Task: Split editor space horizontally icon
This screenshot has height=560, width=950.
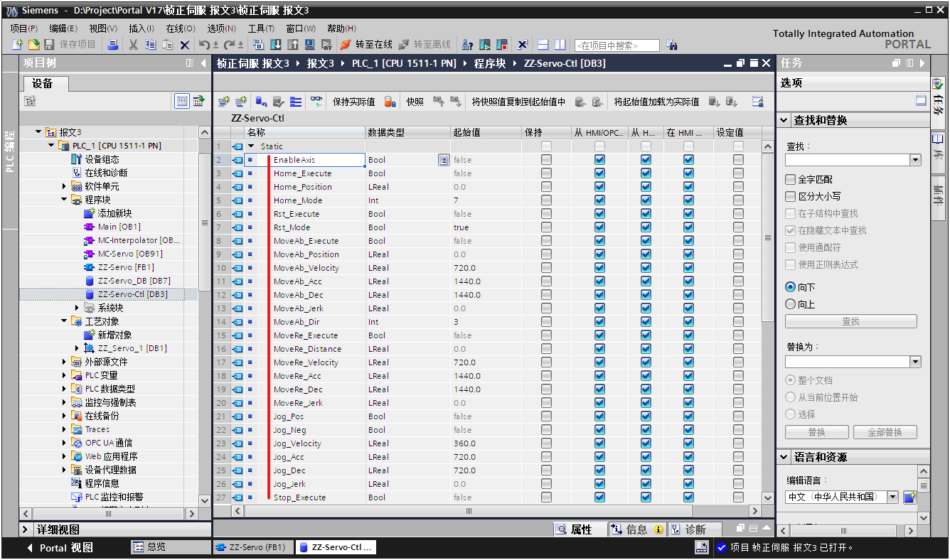Action: click(543, 44)
